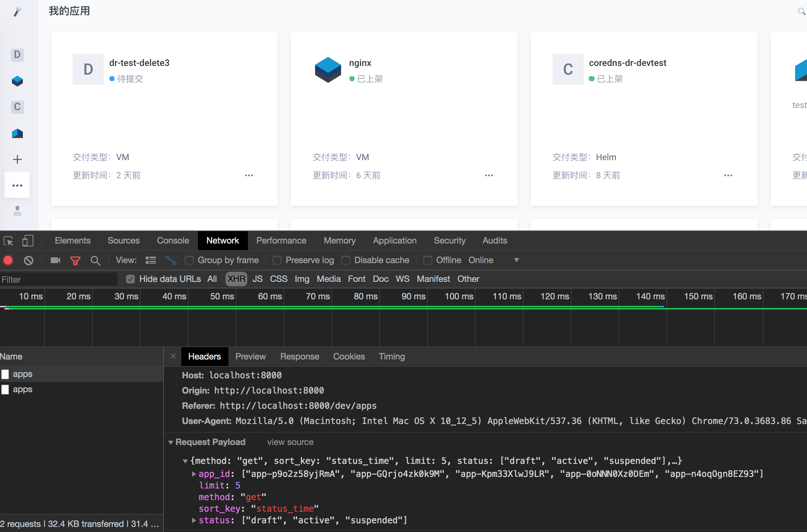Click the network filter funnel icon

click(x=75, y=260)
